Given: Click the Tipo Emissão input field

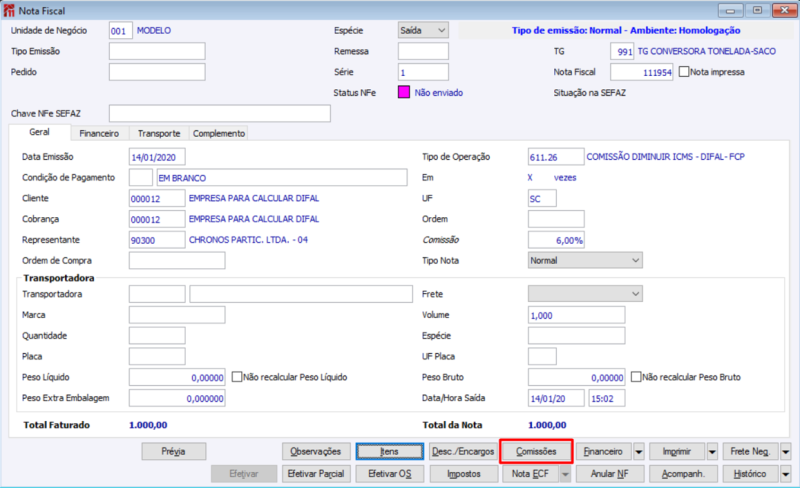Looking at the screenshot, I should 157,51.
